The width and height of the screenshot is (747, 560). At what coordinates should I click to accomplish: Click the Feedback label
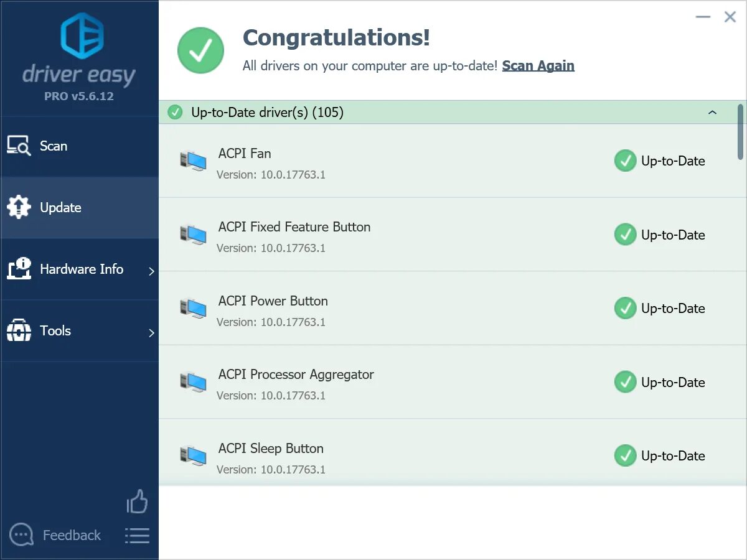tap(72, 535)
